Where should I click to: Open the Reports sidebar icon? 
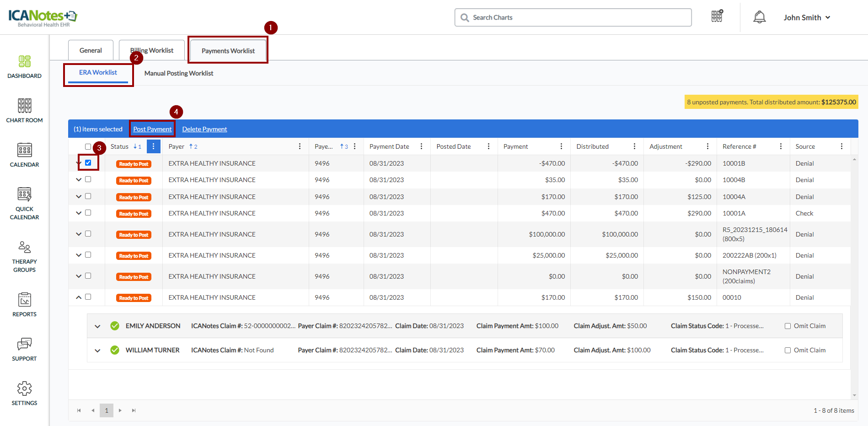pyautogui.click(x=24, y=304)
